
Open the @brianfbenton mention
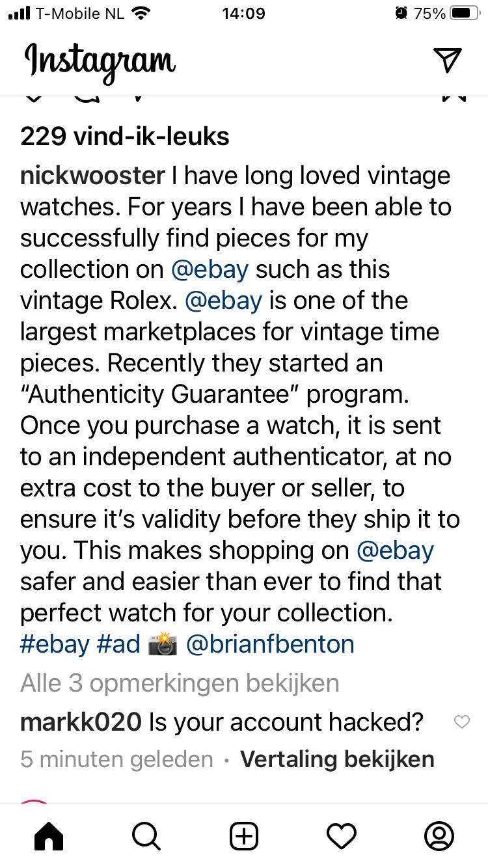[270, 644]
